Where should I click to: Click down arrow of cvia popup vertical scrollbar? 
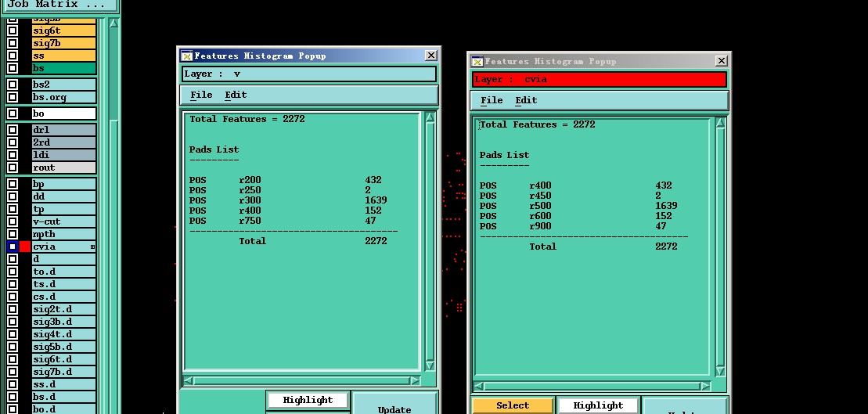[x=720, y=371]
